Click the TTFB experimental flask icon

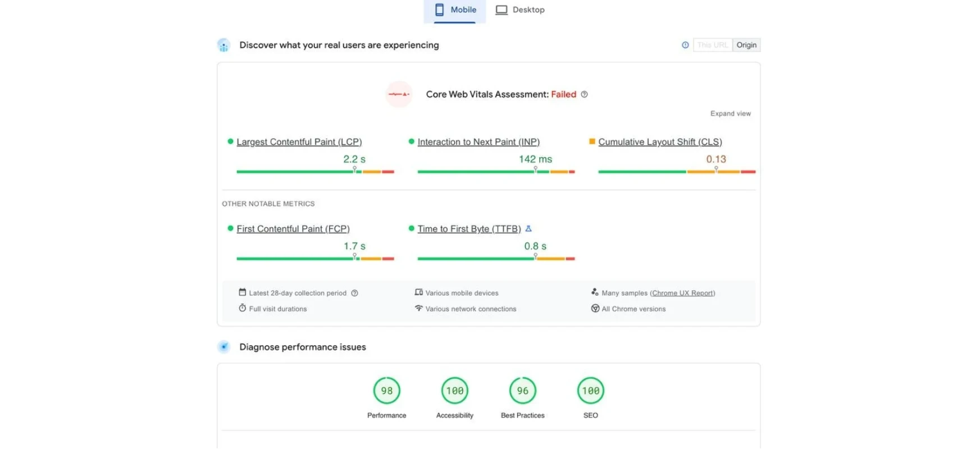click(x=528, y=228)
